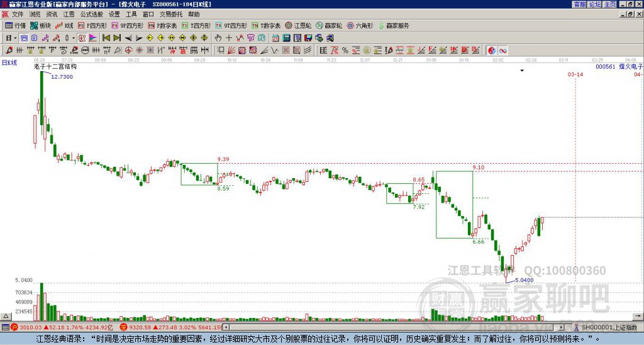644x345 pixels.
Task: Open the 六角形 hexagon tool
Action: tap(360, 25)
